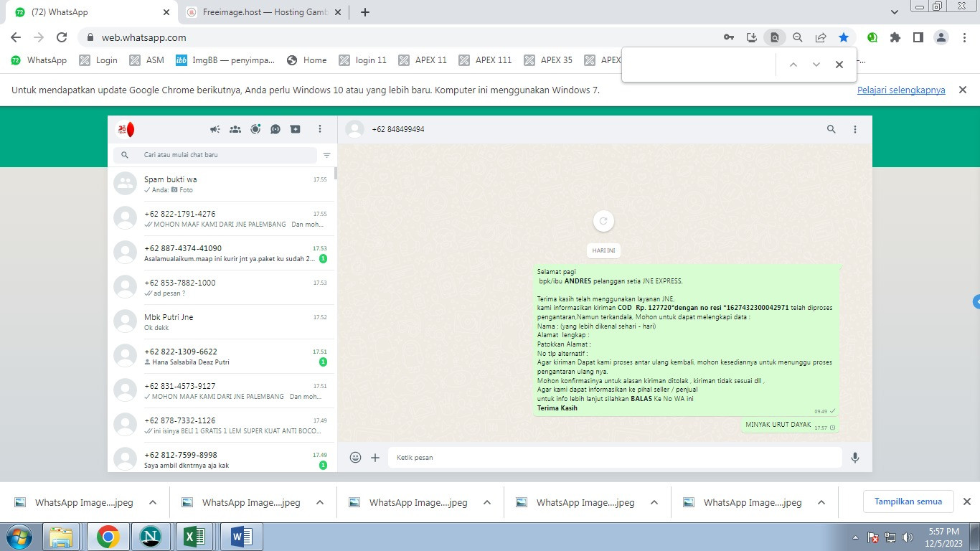Show hidden system tray icons
Screen dimensions: 980x551
tap(855, 537)
